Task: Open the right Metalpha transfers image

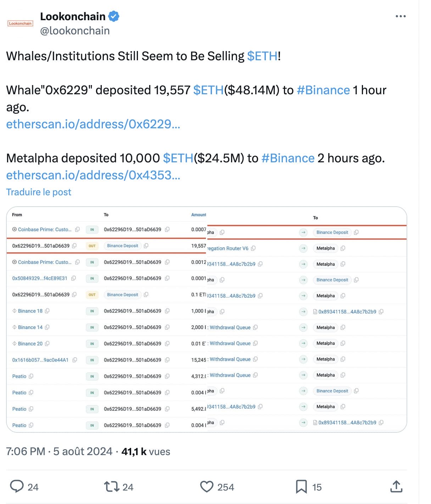Action: pos(307,319)
